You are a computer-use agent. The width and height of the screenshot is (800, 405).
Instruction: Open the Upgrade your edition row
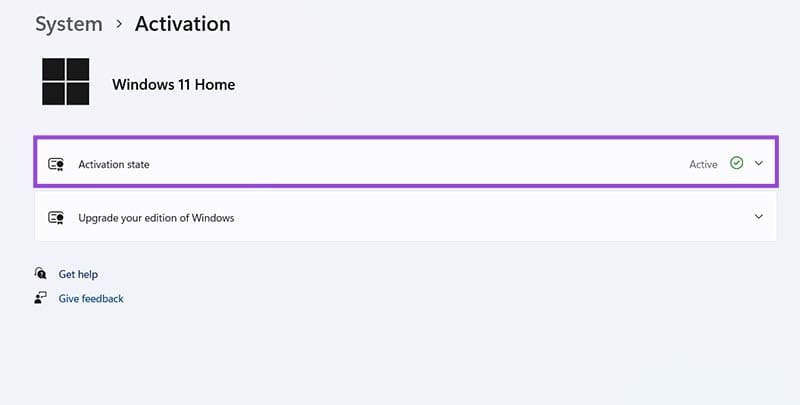(400, 217)
